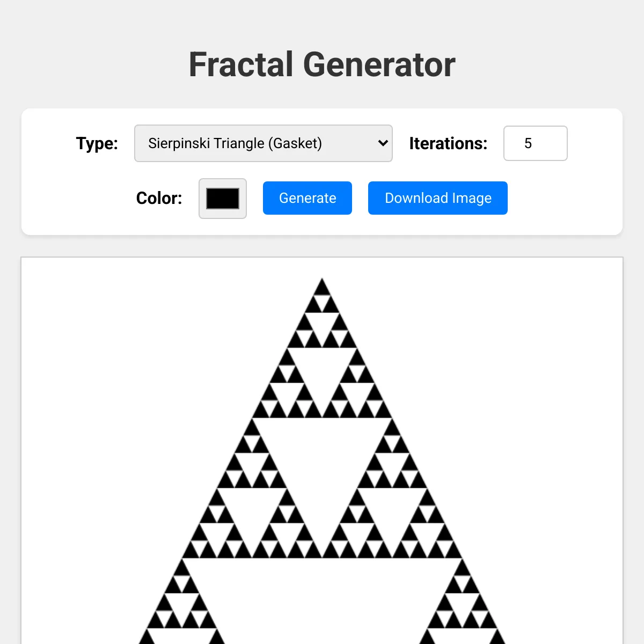Click the "Iterations:" label
Screen dimensions: 644x644
tap(448, 143)
